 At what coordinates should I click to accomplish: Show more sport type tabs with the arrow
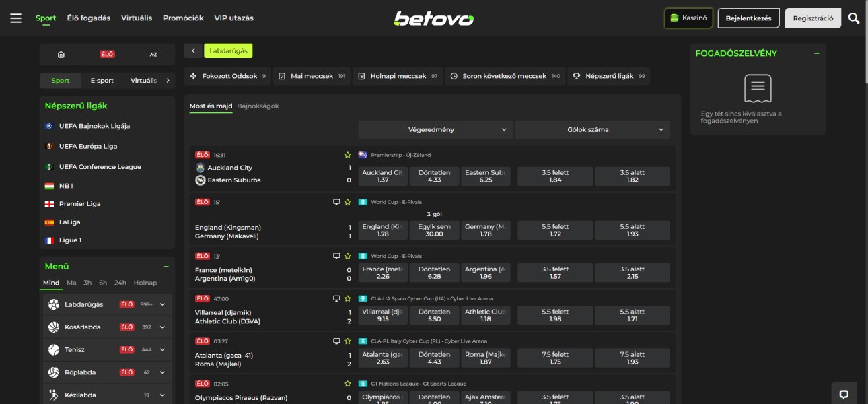[168, 80]
